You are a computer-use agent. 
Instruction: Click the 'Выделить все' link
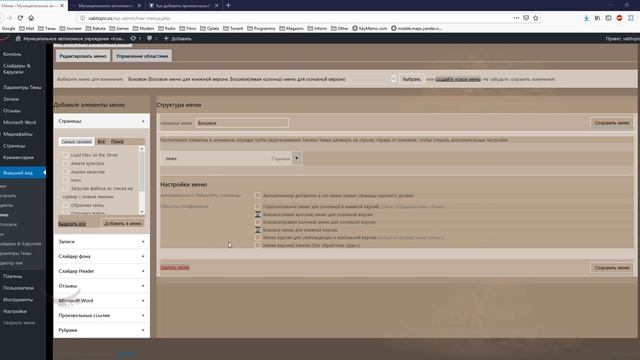coord(72,224)
